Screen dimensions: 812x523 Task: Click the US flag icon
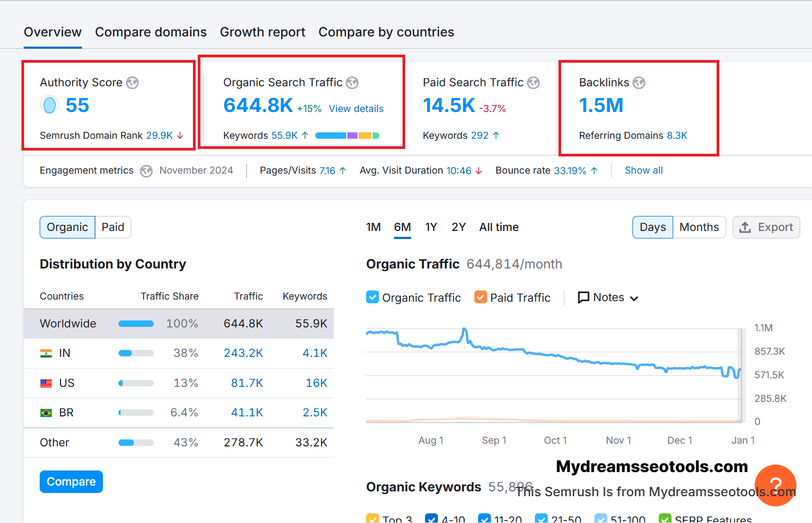[46, 383]
